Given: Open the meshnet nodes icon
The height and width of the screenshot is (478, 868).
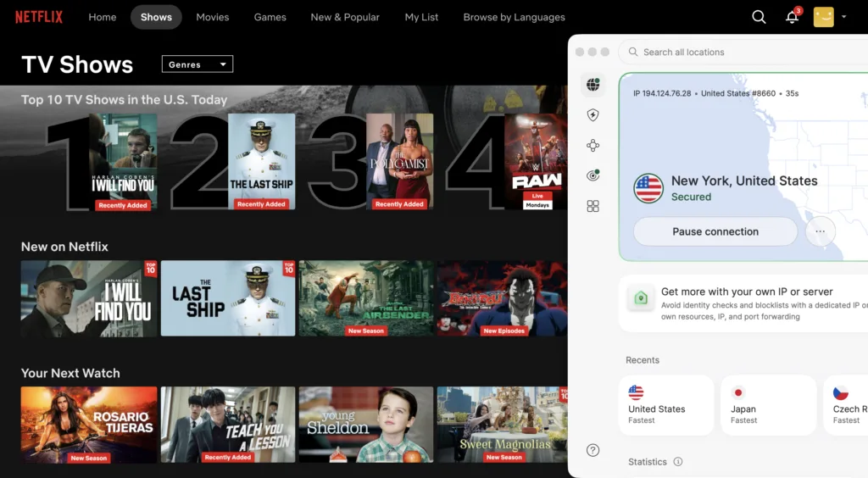Looking at the screenshot, I should point(593,146).
